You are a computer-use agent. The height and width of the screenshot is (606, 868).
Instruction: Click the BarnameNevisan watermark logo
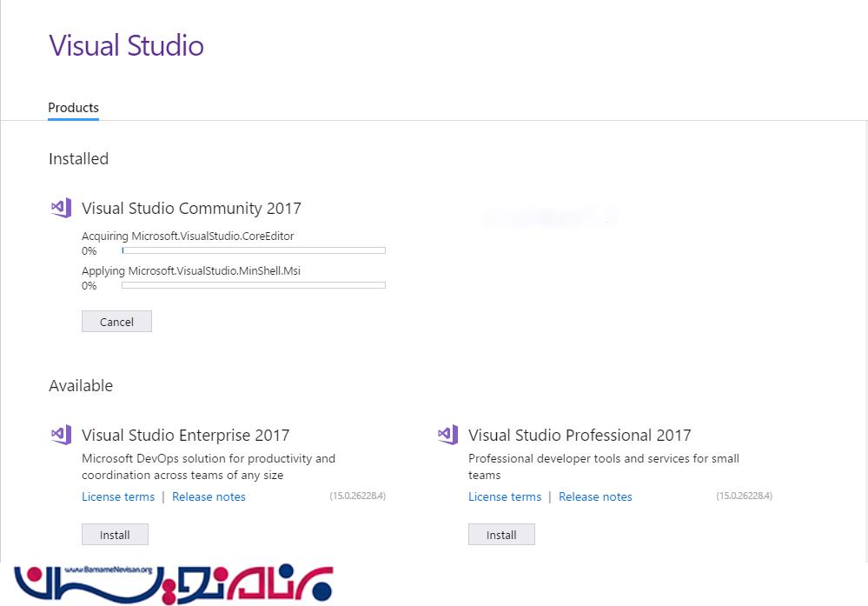pos(173,583)
